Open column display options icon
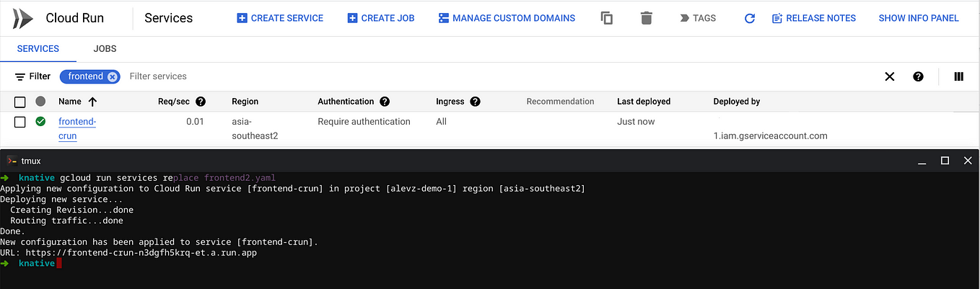The width and height of the screenshot is (980, 289). 958,76
